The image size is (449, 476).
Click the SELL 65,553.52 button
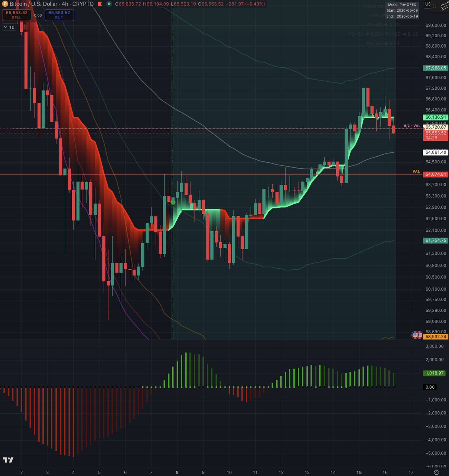point(17,15)
